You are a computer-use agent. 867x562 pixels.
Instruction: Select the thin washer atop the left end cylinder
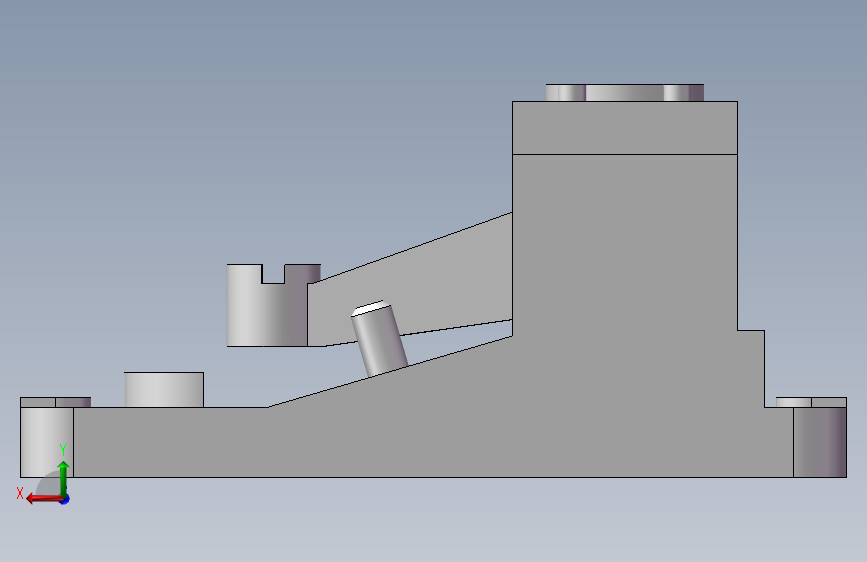click(55, 402)
